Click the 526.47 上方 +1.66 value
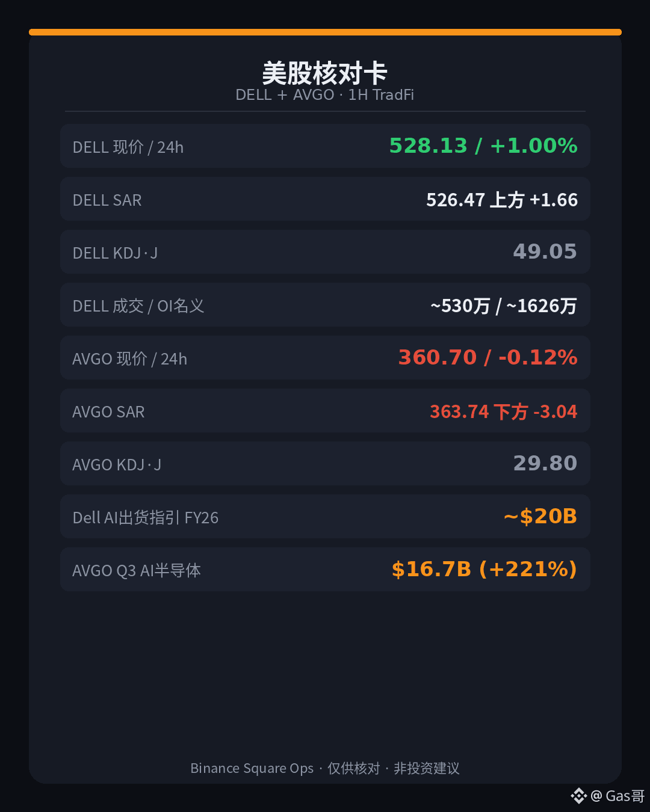 point(502,200)
